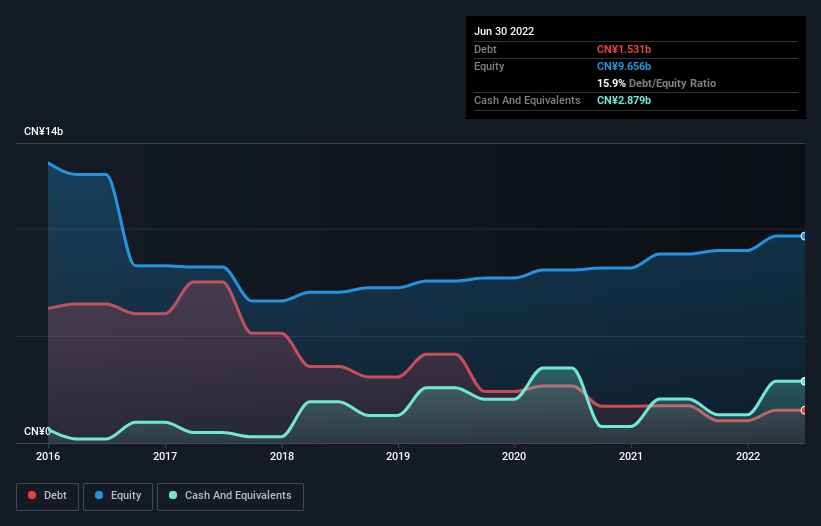Select the red Debt endpoint marker

tap(804, 410)
